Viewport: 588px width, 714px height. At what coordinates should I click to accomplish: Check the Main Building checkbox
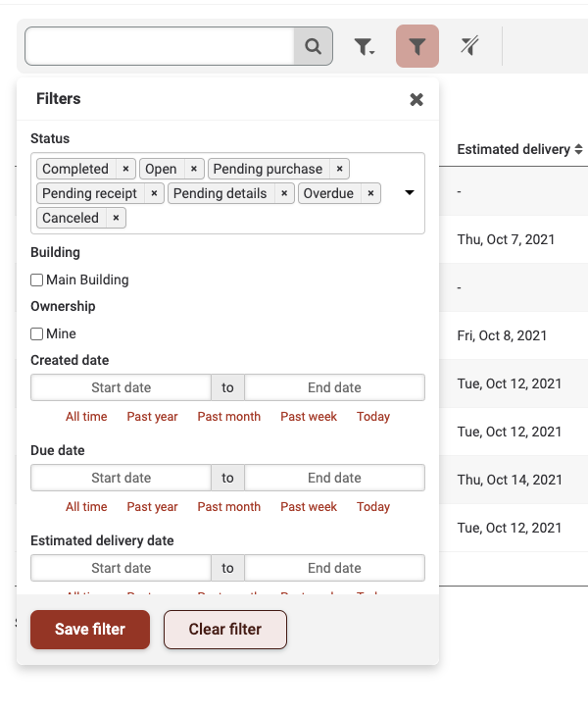[x=37, y=280]
